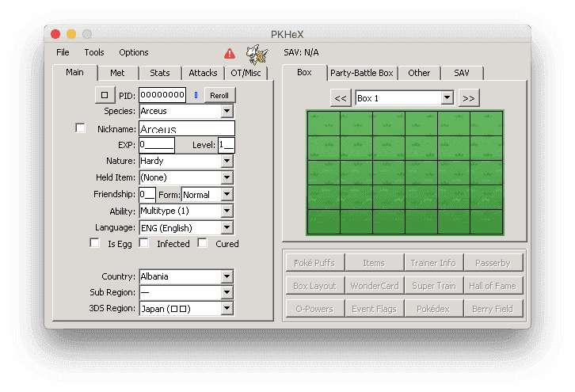Open the File menu

click(63, 52)
